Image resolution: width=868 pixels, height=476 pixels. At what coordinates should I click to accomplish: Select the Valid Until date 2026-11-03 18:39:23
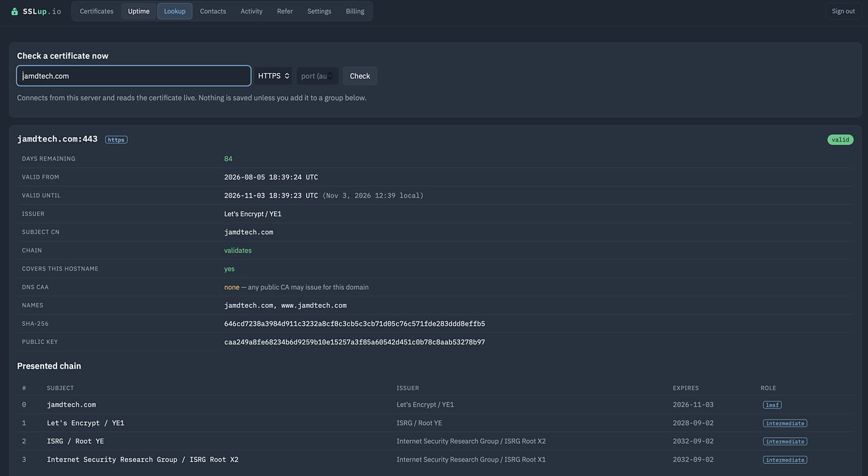pyautogui.click(x=271, y=195)
